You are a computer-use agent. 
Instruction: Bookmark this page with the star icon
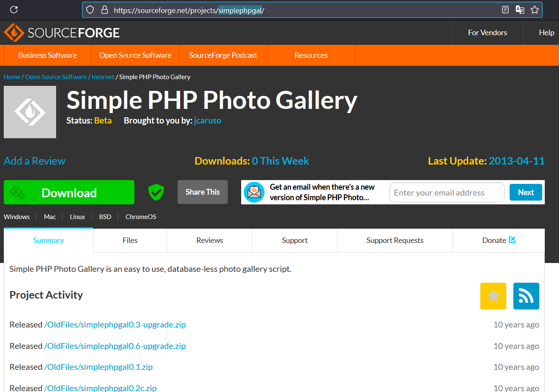click(x=535, y=10)
